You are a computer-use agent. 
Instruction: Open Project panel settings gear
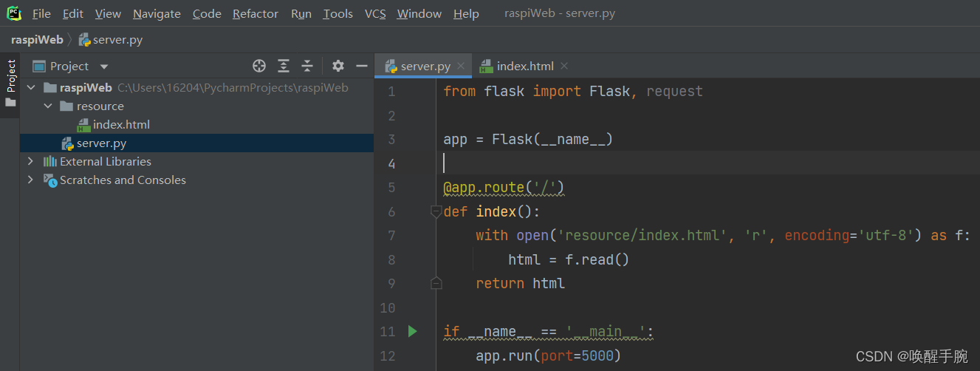coord(338,66)
